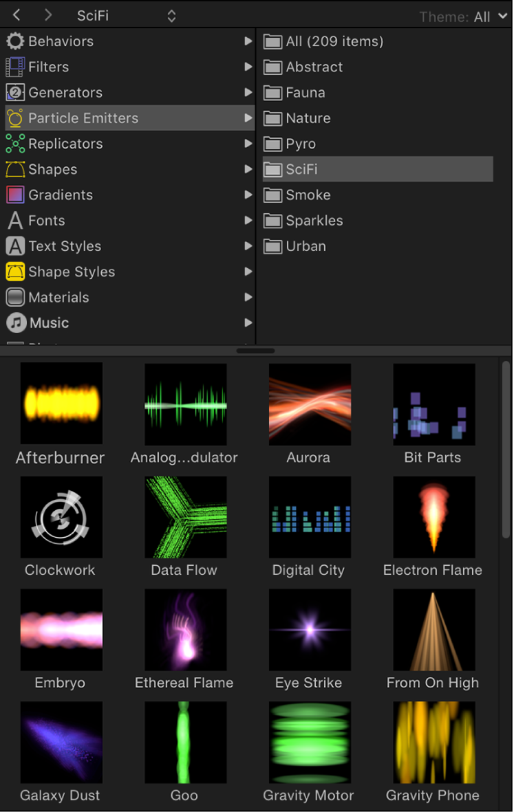Expand Fonts with its arrow
This screenshot has width=514, height=812.
pos(248,221)
